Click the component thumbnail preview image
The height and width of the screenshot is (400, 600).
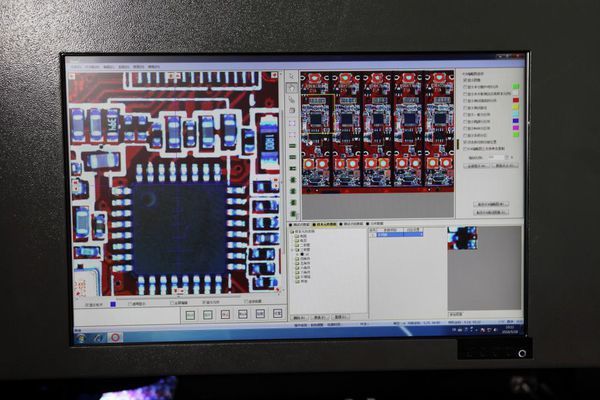(462, 239)
